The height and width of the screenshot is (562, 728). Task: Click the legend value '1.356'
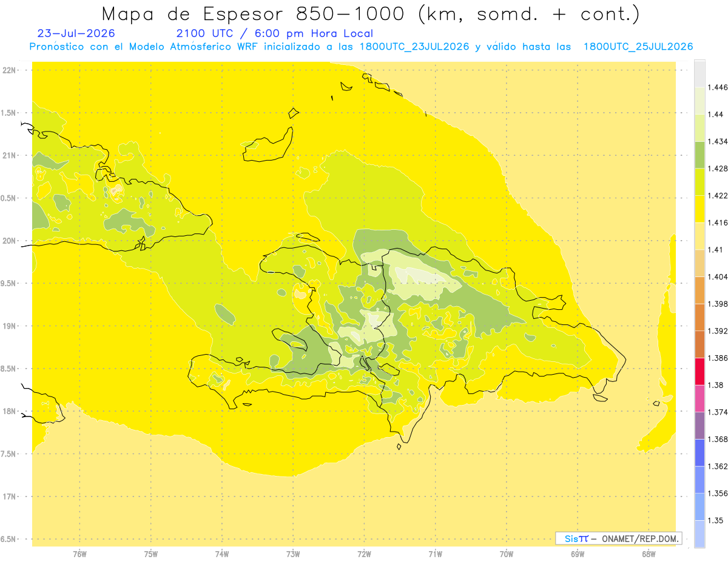718,493
